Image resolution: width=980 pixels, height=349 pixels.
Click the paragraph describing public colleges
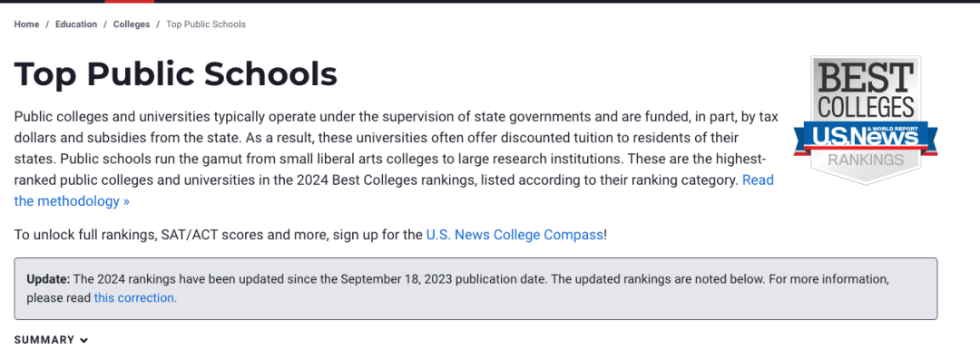pyautogui.click(x=396, y=160)
